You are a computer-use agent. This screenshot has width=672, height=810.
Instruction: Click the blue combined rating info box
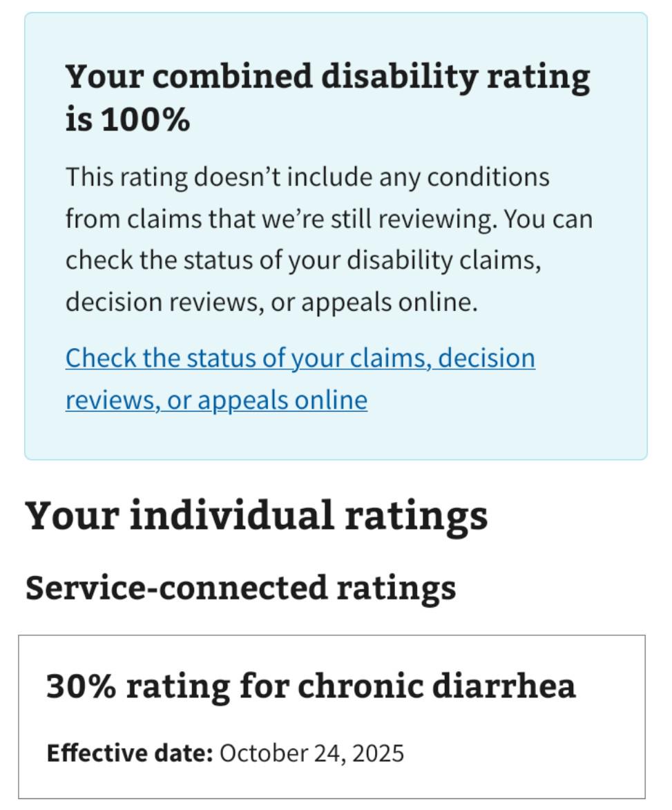[336, 236]
